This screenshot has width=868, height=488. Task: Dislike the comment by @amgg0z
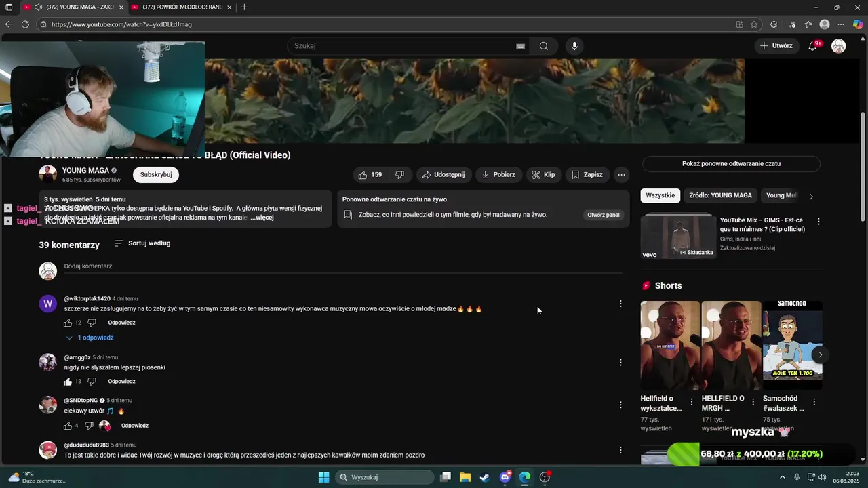tap(92, 382)
